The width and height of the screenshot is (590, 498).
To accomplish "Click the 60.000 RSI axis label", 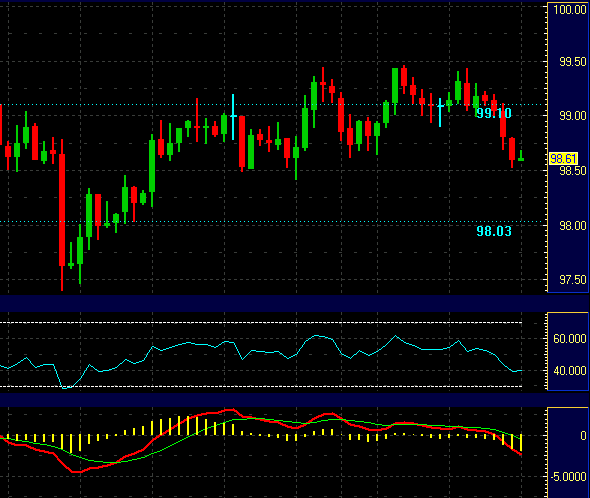I will (x=570, y=338).
